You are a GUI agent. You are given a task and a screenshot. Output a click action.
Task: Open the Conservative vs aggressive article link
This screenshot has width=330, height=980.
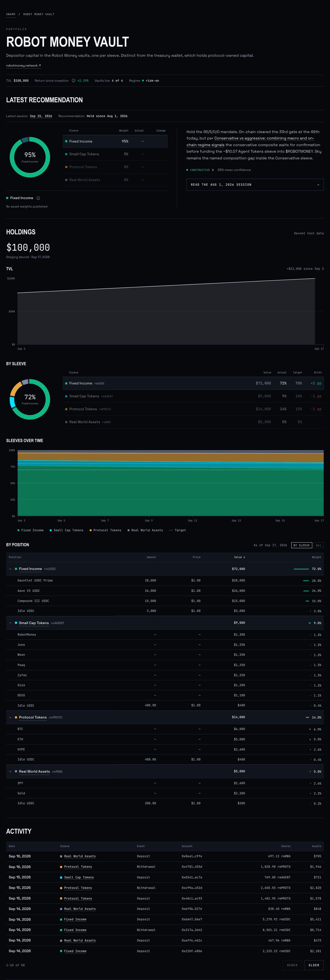[x=251, y=141]
